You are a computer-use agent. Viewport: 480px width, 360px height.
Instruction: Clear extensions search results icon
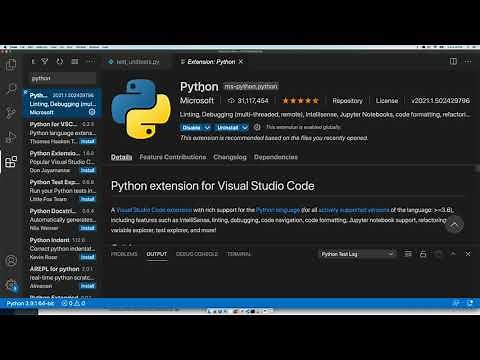point(75,61)
